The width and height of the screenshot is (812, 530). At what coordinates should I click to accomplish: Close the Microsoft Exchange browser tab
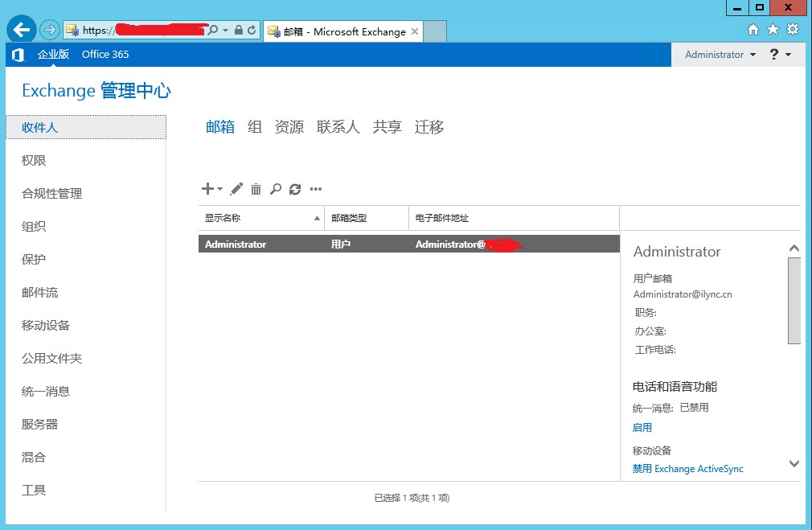(415, 31)
